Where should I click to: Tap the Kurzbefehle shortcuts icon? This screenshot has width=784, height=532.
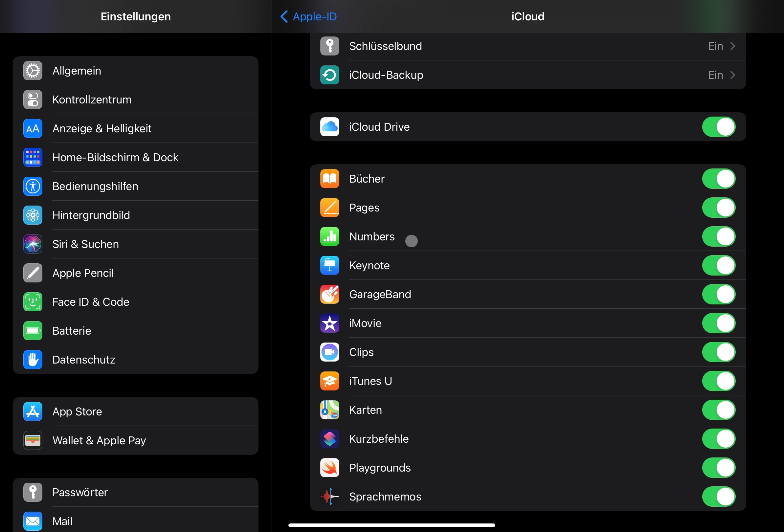pyautogui.click(x=329, y=438)
